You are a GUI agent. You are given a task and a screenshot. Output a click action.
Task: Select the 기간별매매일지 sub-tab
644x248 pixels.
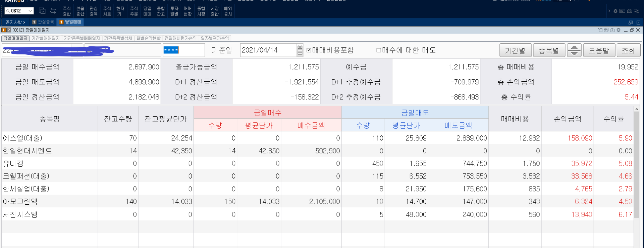pos(46,38)
